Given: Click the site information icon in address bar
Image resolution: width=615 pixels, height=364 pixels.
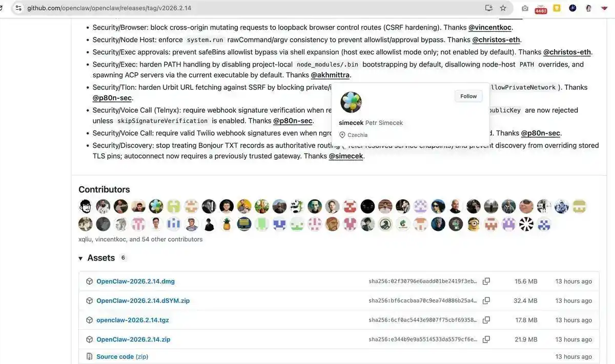Looking at the screenshot, I should pyautogui.click(x=18, y=8).
